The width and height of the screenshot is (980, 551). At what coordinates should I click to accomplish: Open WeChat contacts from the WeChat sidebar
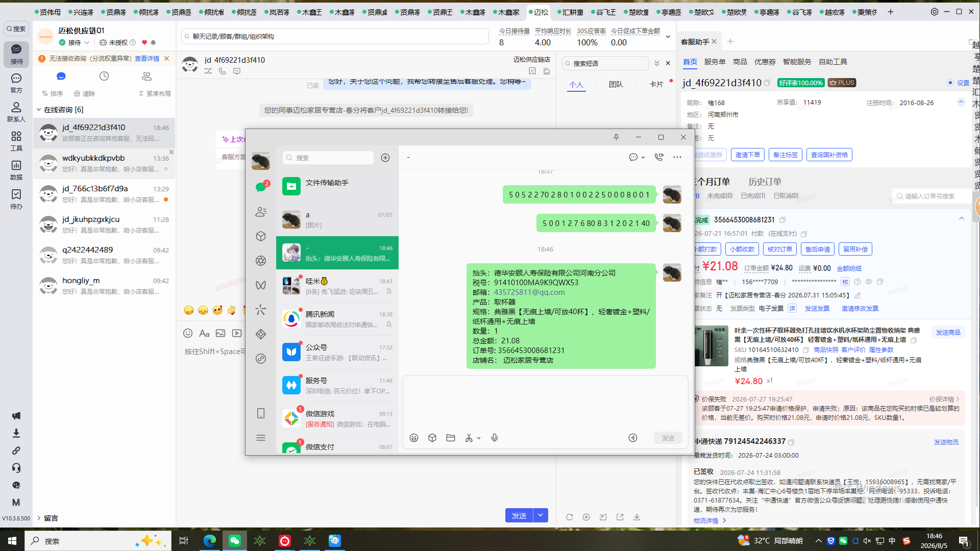point(261,212)
